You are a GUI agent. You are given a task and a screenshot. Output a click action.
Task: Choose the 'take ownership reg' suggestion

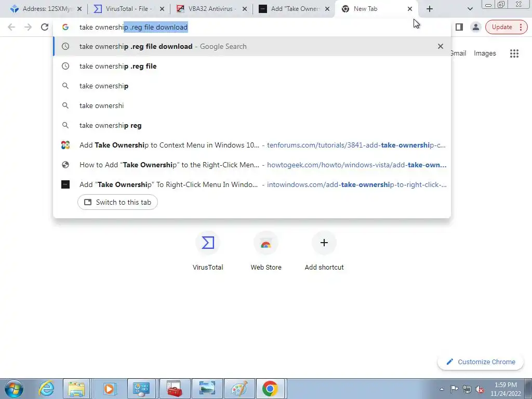coord(252,125)
